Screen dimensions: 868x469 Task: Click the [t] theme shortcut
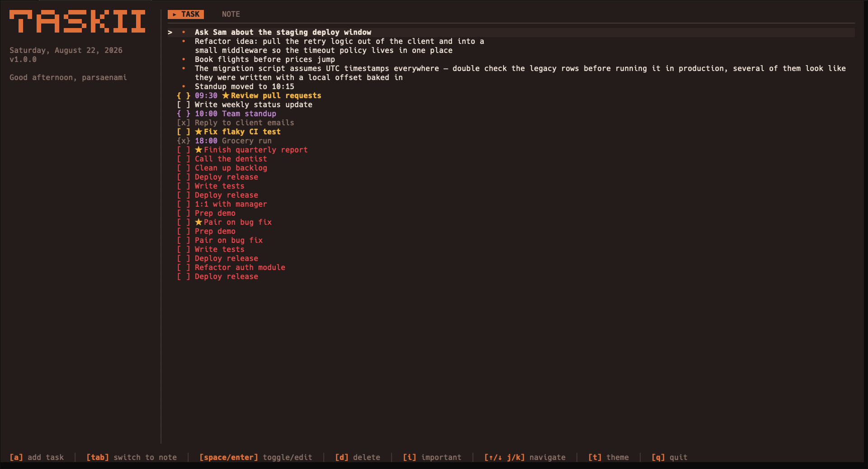click(609, 457)
